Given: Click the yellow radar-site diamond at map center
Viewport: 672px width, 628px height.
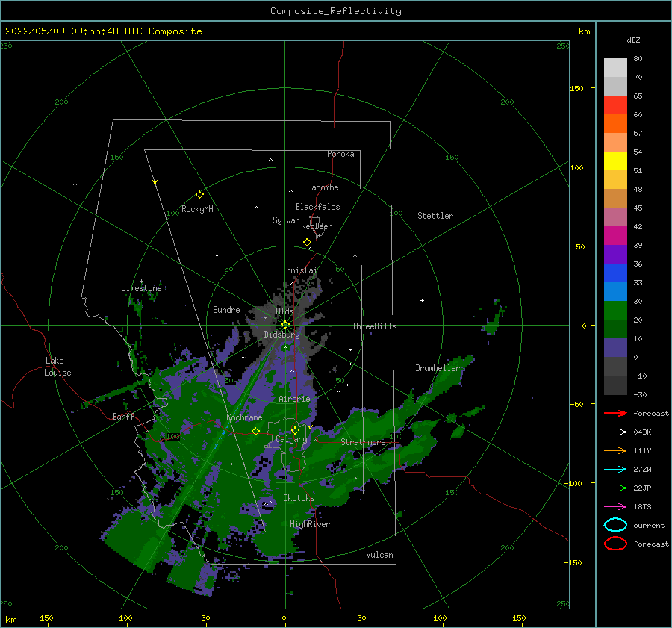Looking at the screenshot, I should [x=285, y=325].
